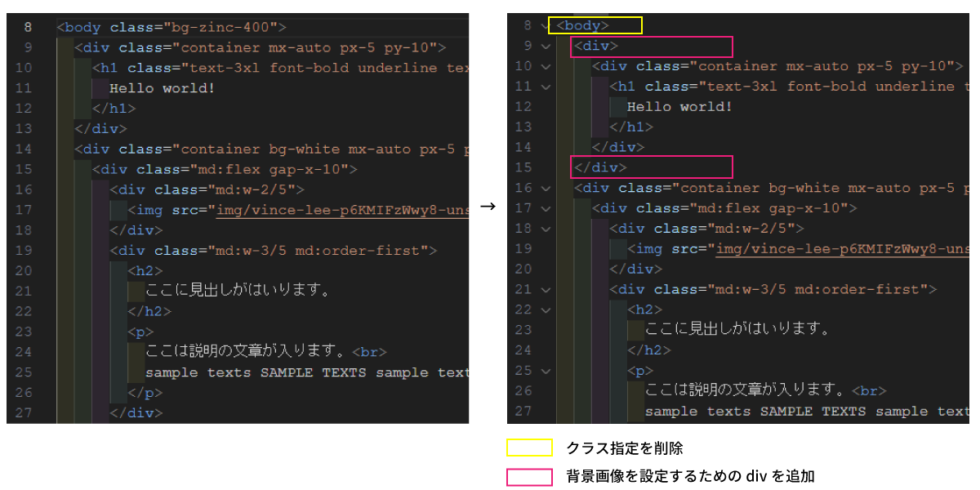Fold the h1 block on right editor line 11
The width and height of the screenshot is (980, 490).
pos(546,87)
